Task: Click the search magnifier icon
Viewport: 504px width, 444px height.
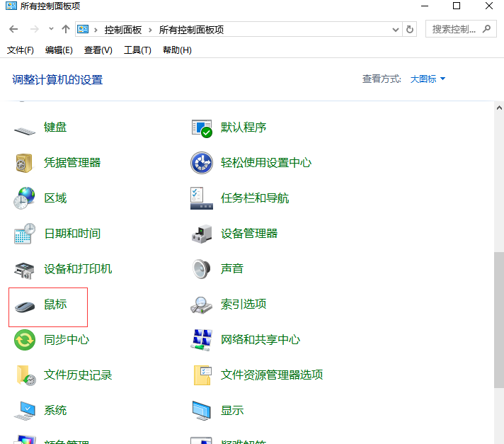Action: click(486, 29)
